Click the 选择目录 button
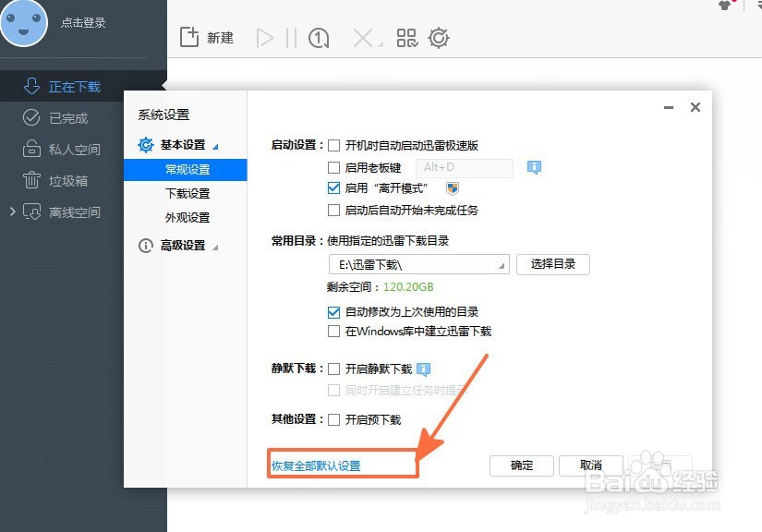This screenshot has height=532, width=762. coord(553,264)
